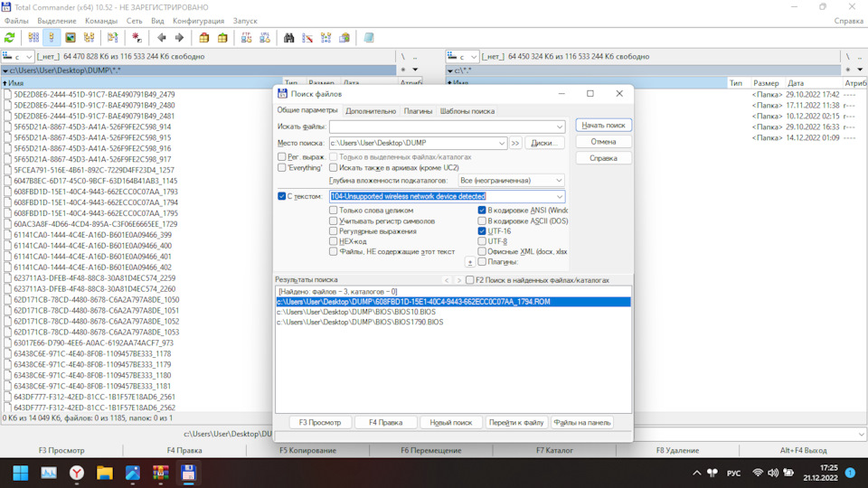Uncheck the UTF-16 encoding checkbox
Image resolution: width=868 pixels, height=488 pixels.
[482, 231]
